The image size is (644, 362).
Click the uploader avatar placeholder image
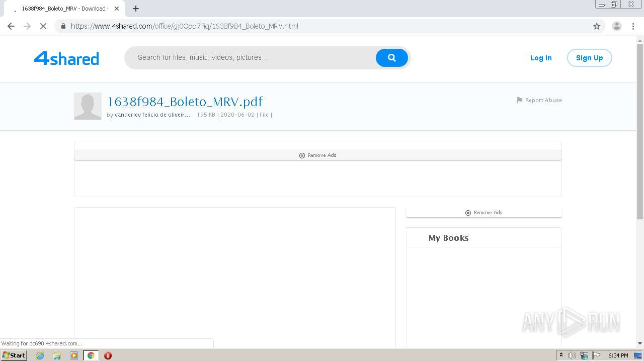88,106
